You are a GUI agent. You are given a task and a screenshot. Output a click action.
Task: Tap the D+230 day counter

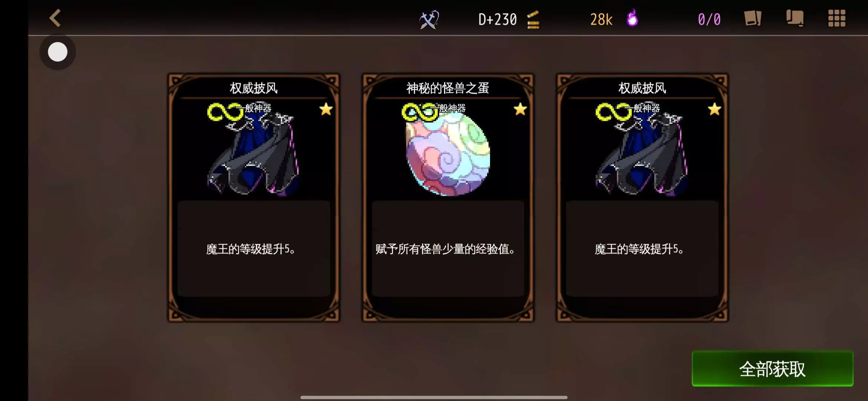coord(497,19)
